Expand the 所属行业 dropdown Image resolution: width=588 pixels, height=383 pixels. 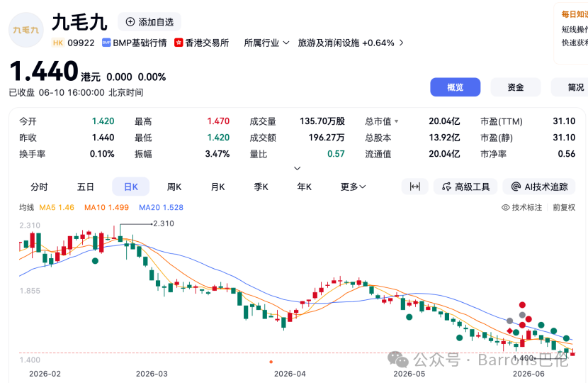[x=266, y=43]
